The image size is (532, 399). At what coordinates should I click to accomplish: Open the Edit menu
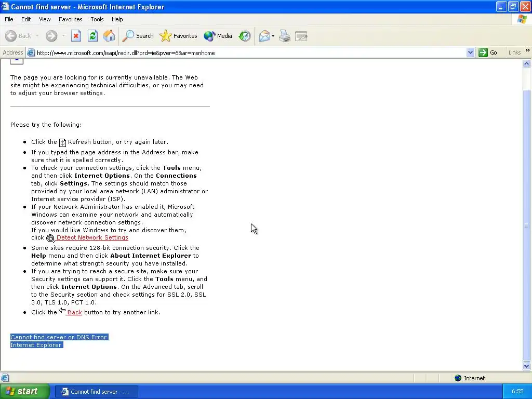click(26, 19)
